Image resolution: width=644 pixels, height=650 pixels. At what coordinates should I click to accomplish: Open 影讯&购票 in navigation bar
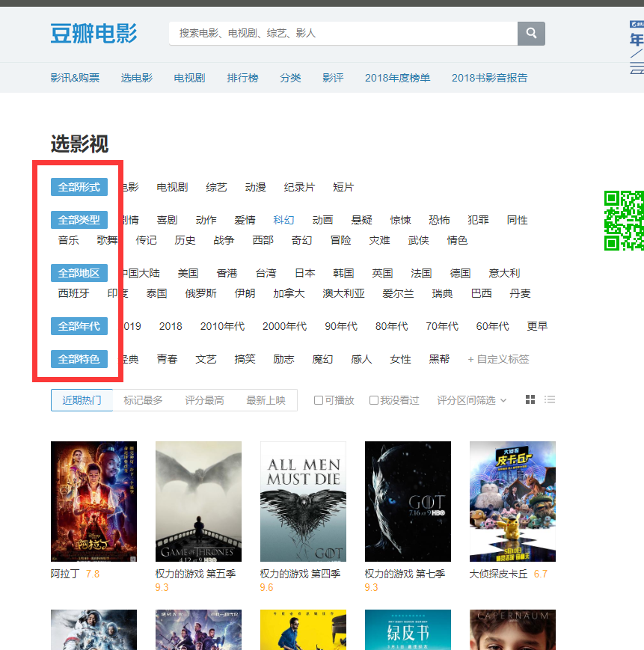75,78
